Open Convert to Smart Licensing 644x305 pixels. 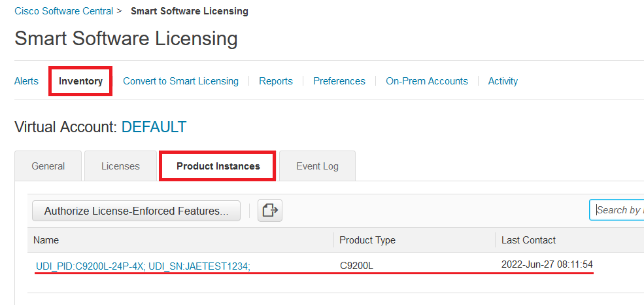(x=180, y=81)
